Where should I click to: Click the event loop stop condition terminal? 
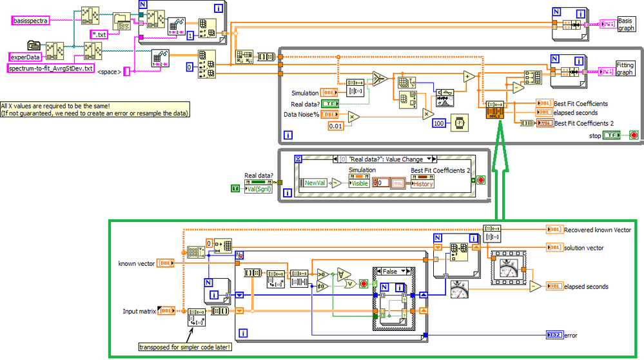(480, 180)
